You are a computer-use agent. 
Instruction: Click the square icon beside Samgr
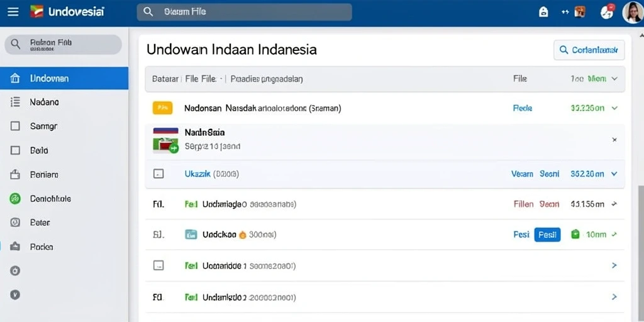(15, 126)
